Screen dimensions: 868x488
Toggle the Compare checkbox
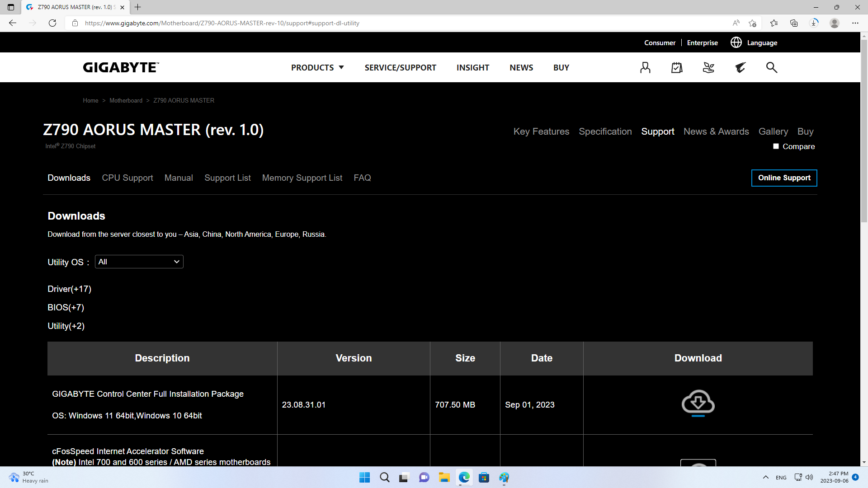click(776, 146)
